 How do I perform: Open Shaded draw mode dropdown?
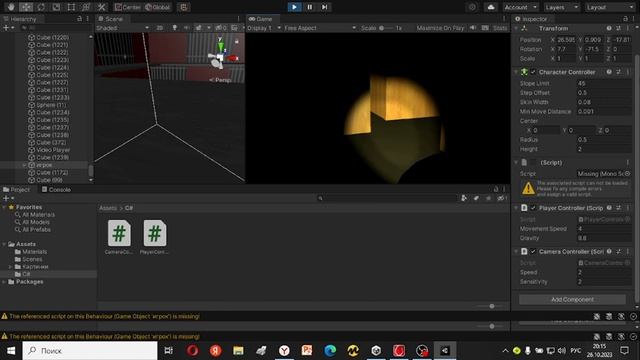[x=122, y=28]
